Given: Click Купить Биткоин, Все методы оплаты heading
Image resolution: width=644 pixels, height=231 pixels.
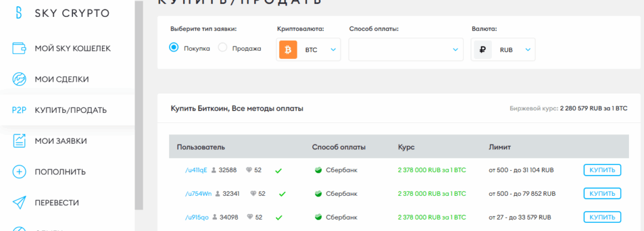Looking at the screenshot, I should pos(237,109).
